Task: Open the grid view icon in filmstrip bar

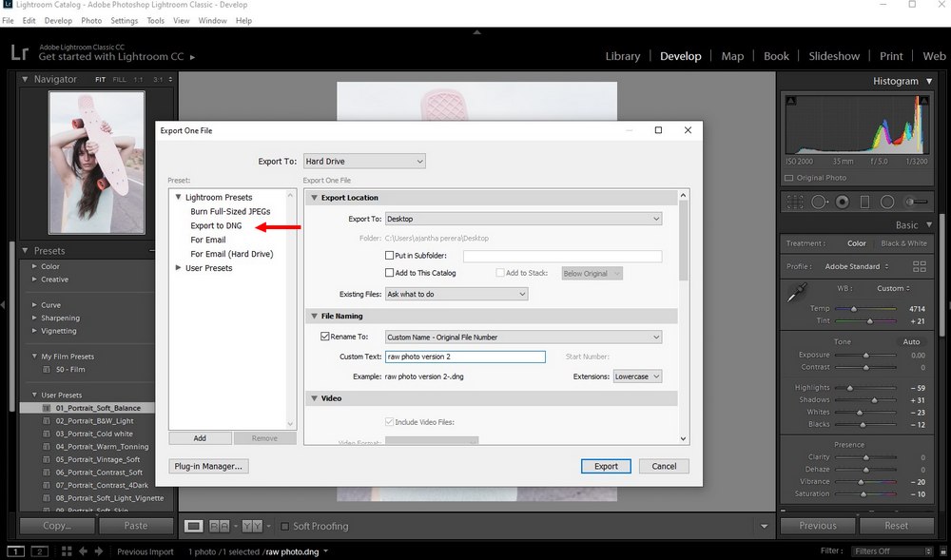Action: tap(67, 551)
